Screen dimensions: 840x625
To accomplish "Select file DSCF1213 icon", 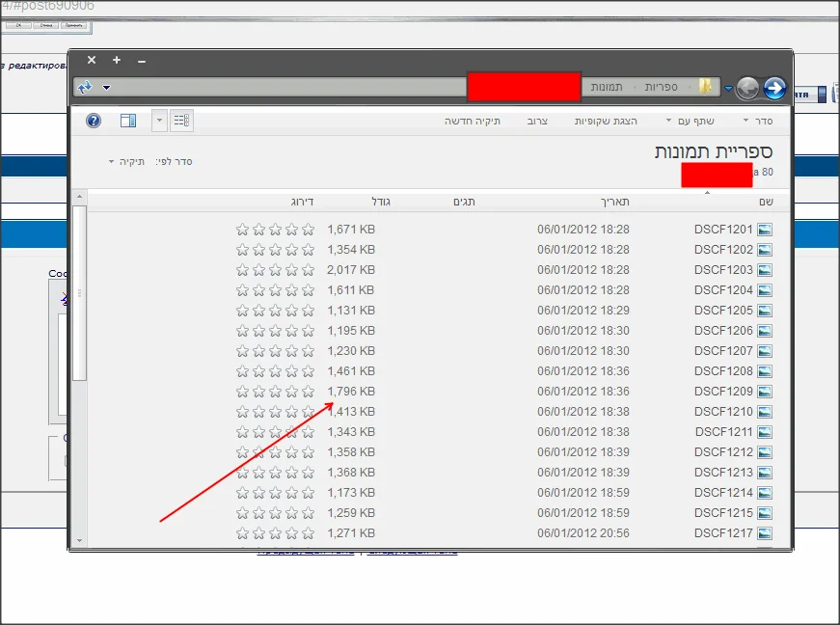I will coord(765,473).
